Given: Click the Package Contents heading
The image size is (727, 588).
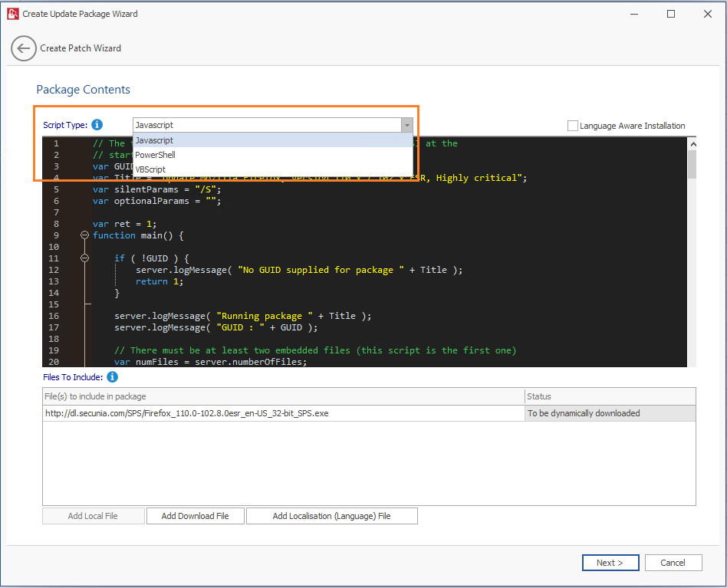Looking at the screenshot, I should 84,90.
